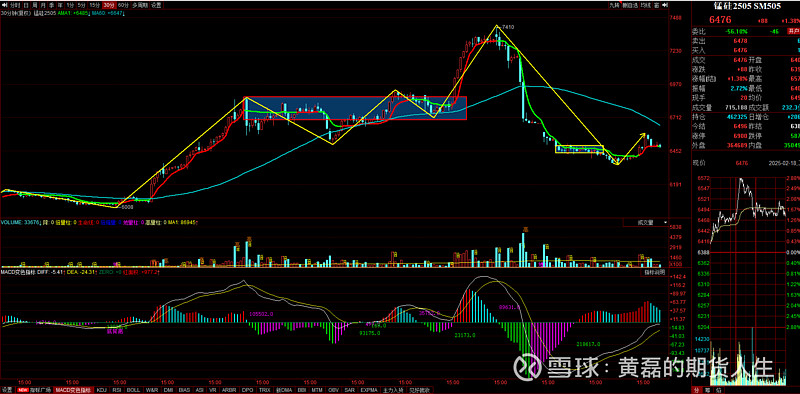Open 设置 in the top toolbar
This screenshot has height=394, width=800.
tap(156, 5)
